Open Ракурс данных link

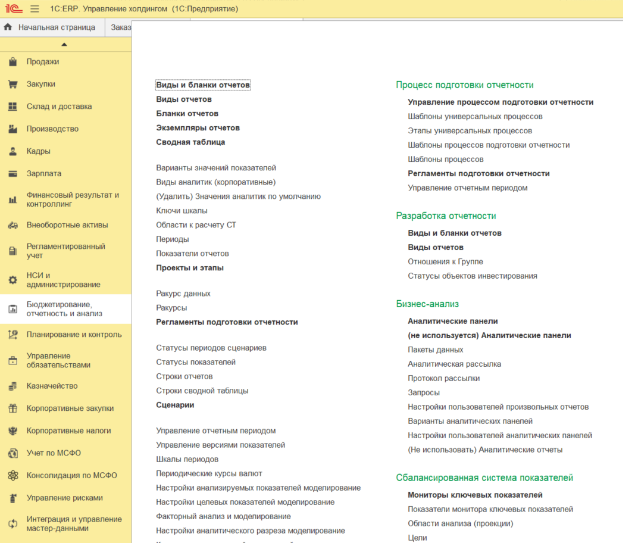[183, 294]
